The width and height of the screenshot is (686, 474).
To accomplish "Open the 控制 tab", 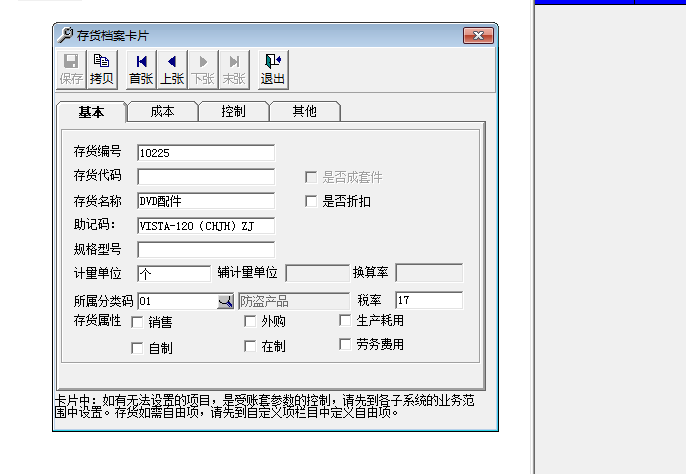I will click(x=233, y=111).
